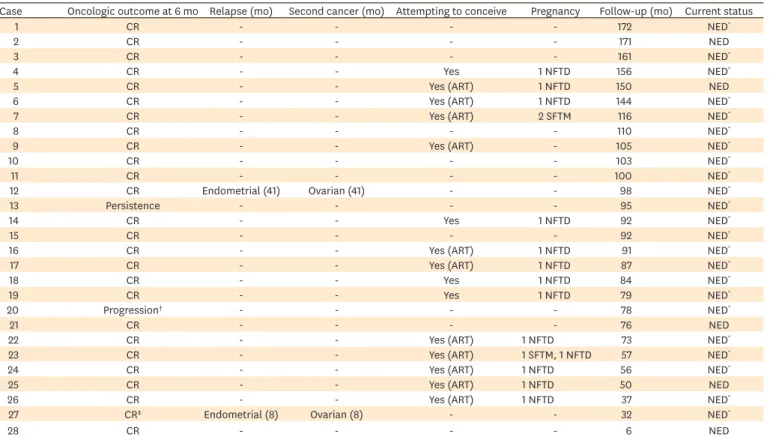Click the 'Oncologic outcome at 6 mo' column header
Screen dimensions: 770x437
click(x=133, y=11)
